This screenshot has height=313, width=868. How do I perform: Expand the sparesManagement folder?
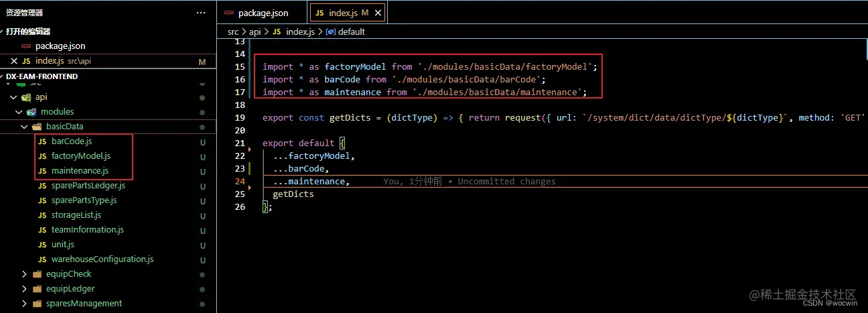(25, 304)
